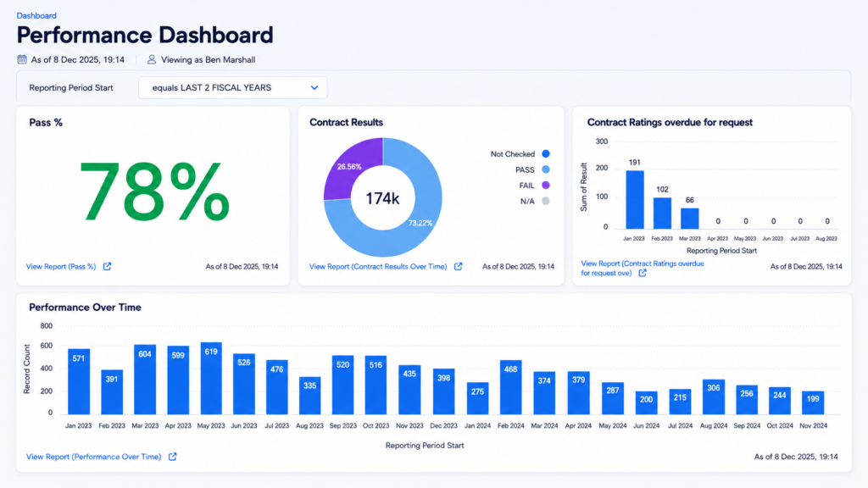Click the 599 bar for Apr 2023
868x488 pixels.
coord(178,380)
